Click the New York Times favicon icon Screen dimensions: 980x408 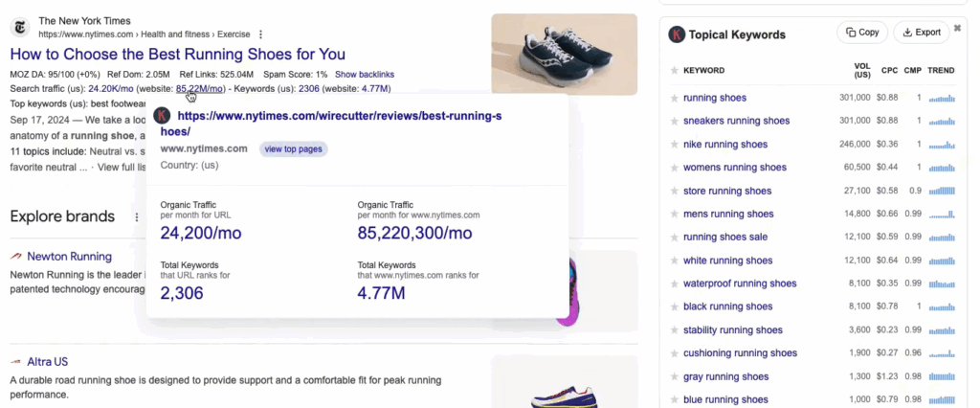point(22,27)
